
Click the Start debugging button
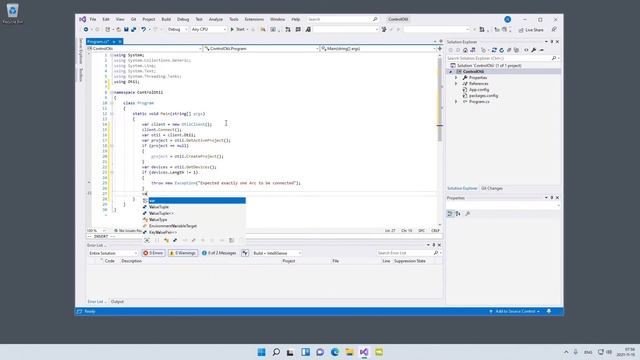[x=239, y=29]
